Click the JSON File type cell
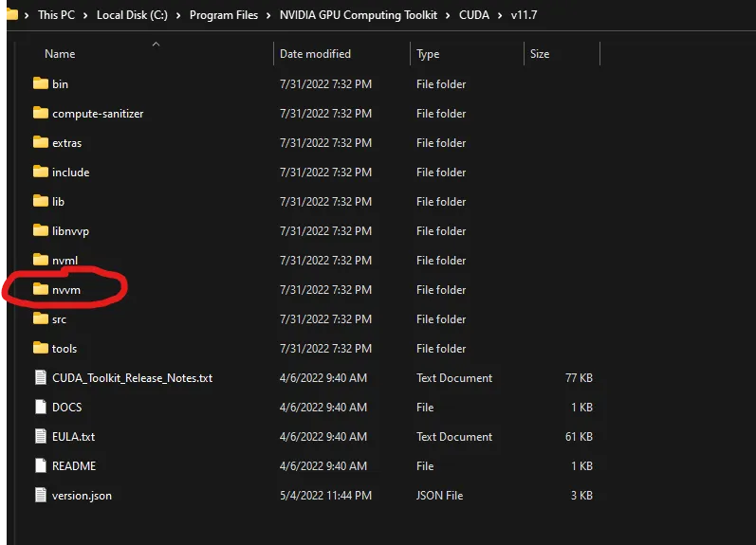This screenshot has height=545, width=756. click(440, 496)
